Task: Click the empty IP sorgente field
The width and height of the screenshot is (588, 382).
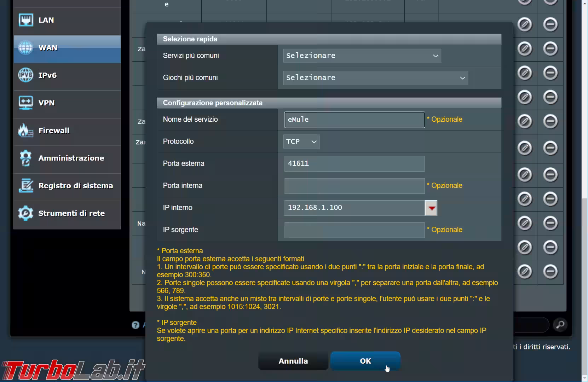Action: click(x=354, y=230)
